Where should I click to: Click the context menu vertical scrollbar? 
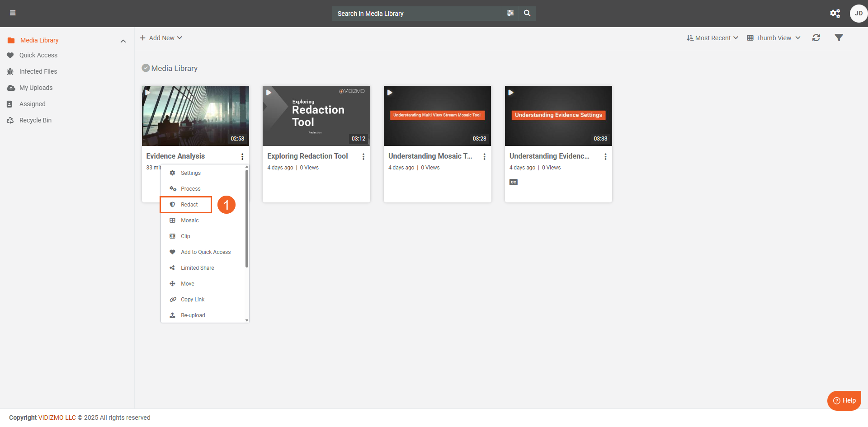tap(247, 218)
